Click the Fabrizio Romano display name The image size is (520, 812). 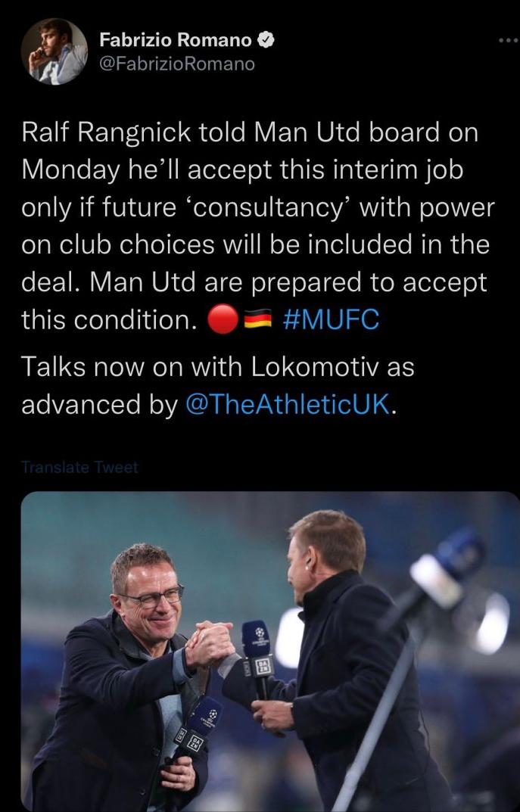[x=177, y=41]
